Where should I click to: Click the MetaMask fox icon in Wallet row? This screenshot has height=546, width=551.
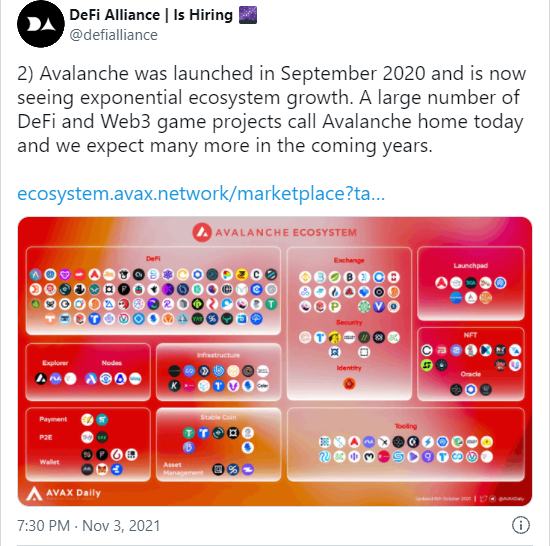102,469
